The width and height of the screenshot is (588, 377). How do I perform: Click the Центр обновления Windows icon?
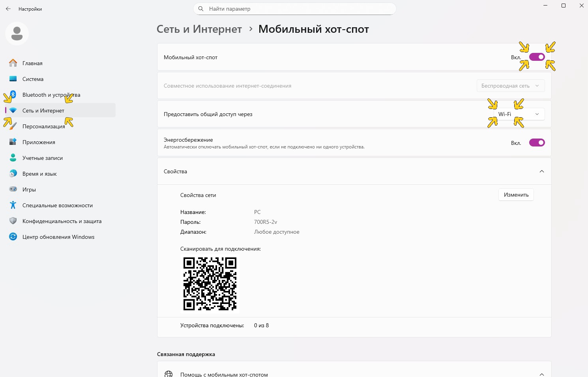point(13,237)
